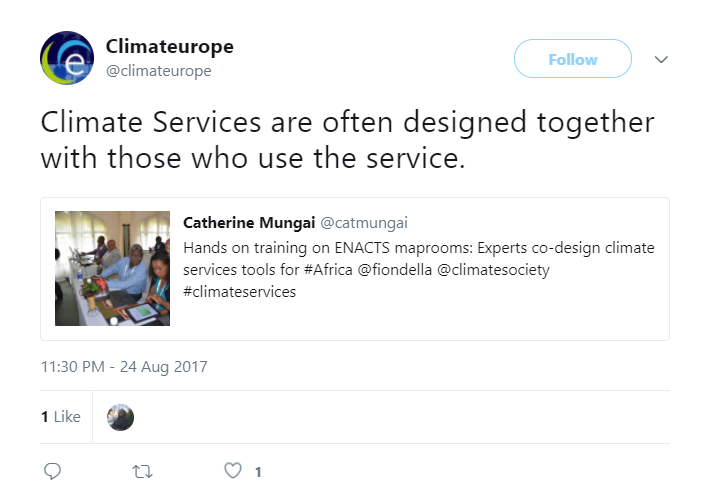Open the Climateurope display name link

(x=169, y=47)
